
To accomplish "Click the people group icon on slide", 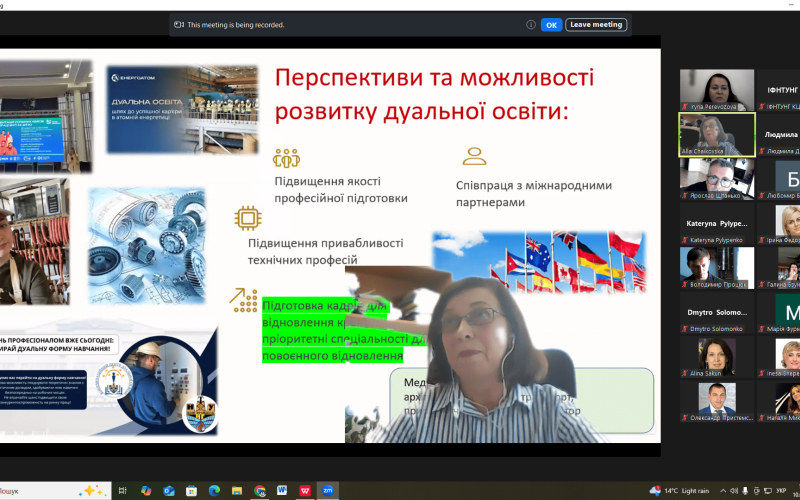I will (x=286, y=158).
